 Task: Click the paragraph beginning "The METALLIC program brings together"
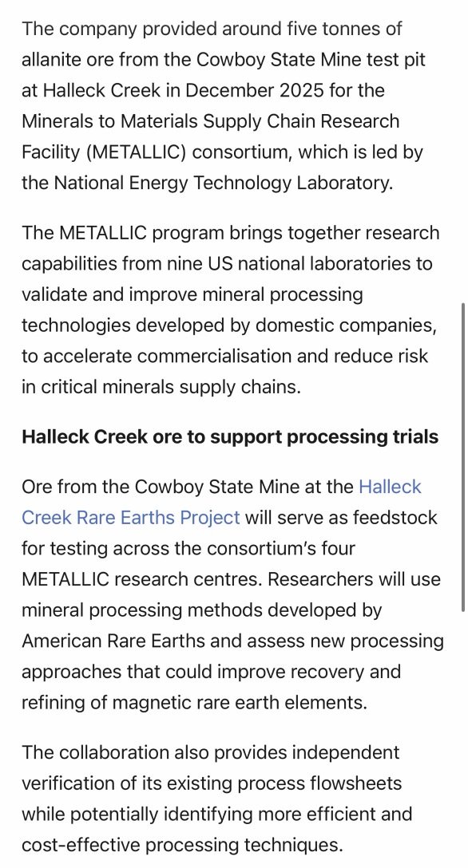pyautogui.click(x=230, y=310)
